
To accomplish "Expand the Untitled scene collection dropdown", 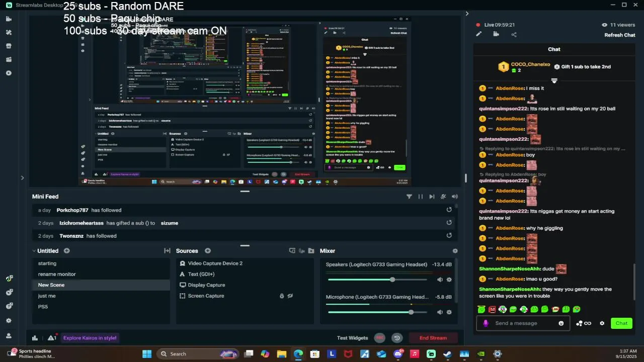I will point(34,250).
